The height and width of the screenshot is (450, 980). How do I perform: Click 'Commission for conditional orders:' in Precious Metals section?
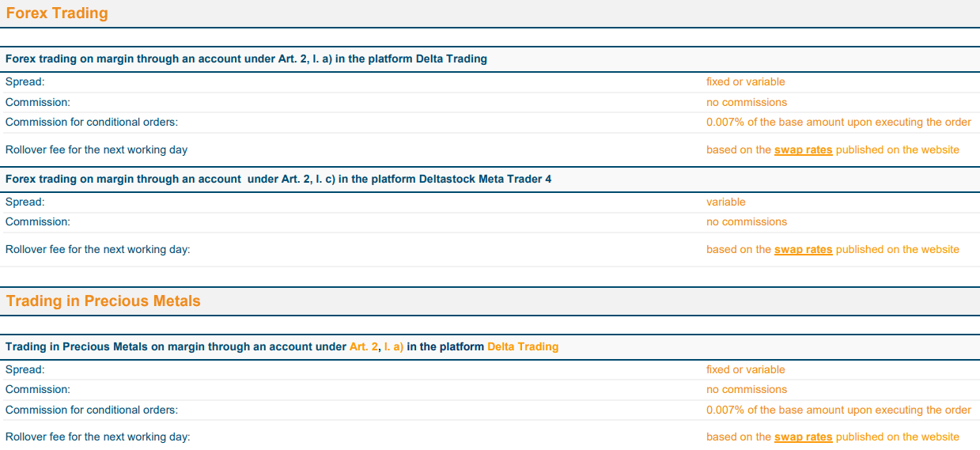pyautogui.click(x=92, y=410)
